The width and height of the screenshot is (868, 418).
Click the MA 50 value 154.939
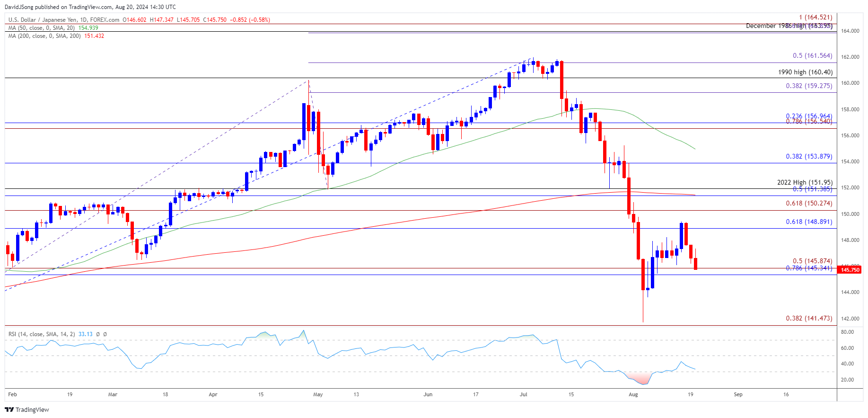pos(88,28)
